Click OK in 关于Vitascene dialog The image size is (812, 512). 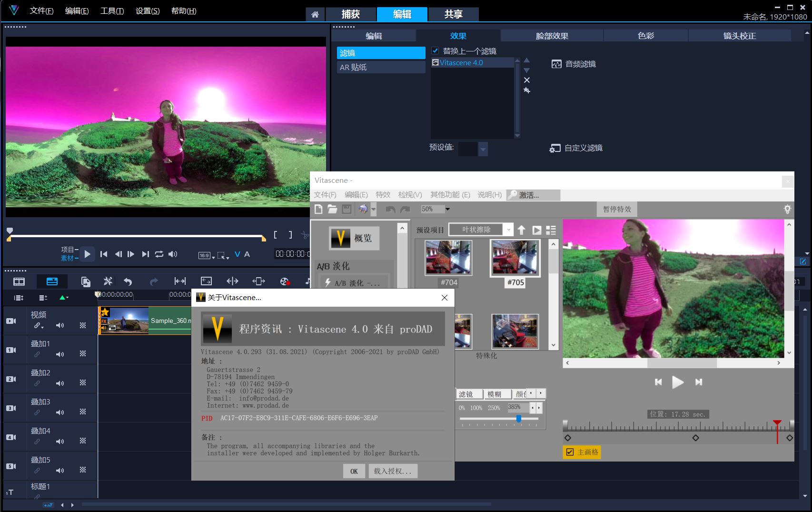pyautogui.click(x=354, y=471)
